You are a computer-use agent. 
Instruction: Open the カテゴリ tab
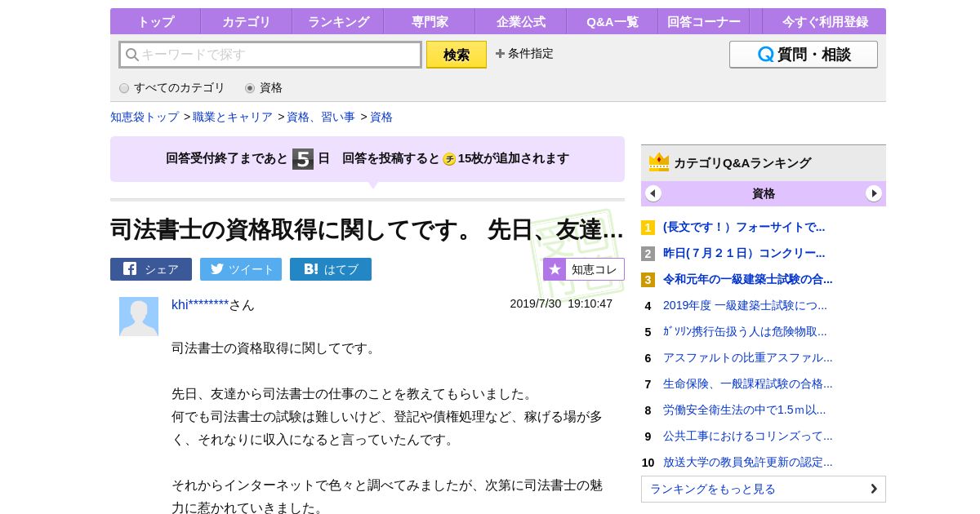tap(246, 21)
